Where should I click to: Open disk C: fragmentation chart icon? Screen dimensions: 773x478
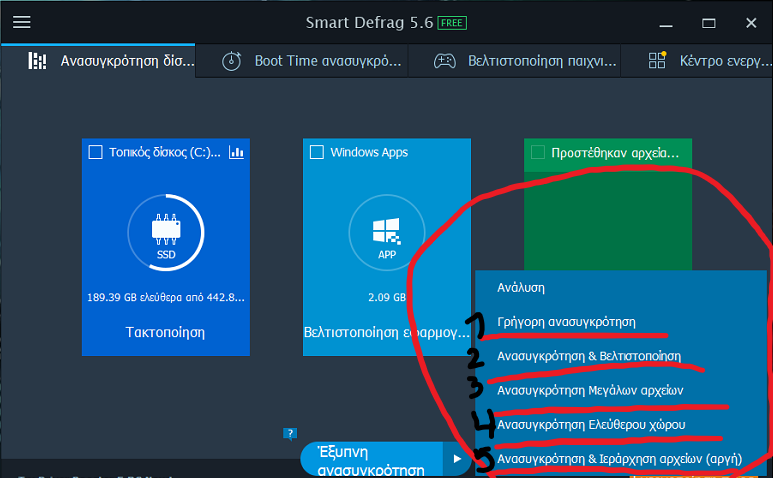pos(236,153)
